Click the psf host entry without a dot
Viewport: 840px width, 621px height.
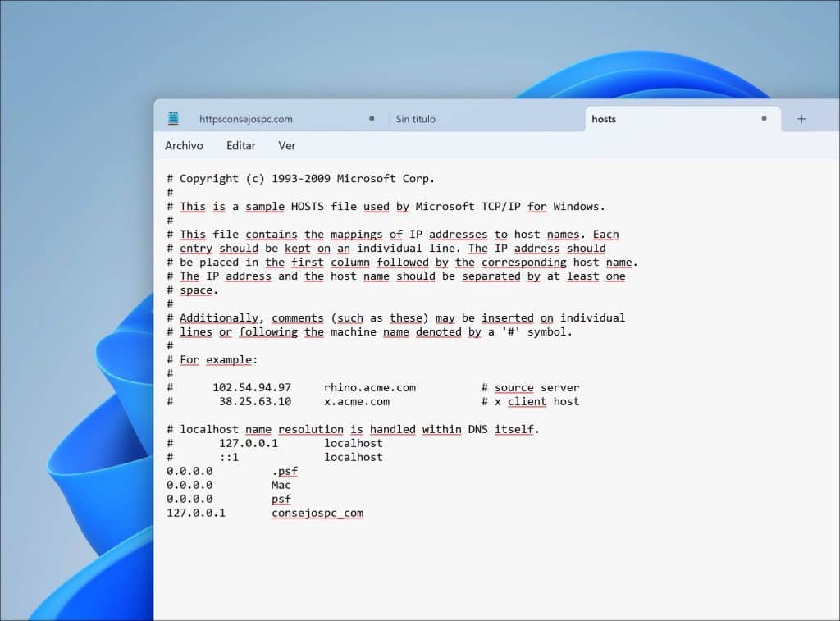point(281,499)
